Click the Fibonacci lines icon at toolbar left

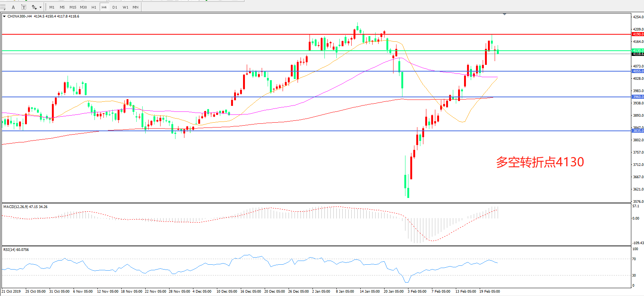click(x=3, y=7)
